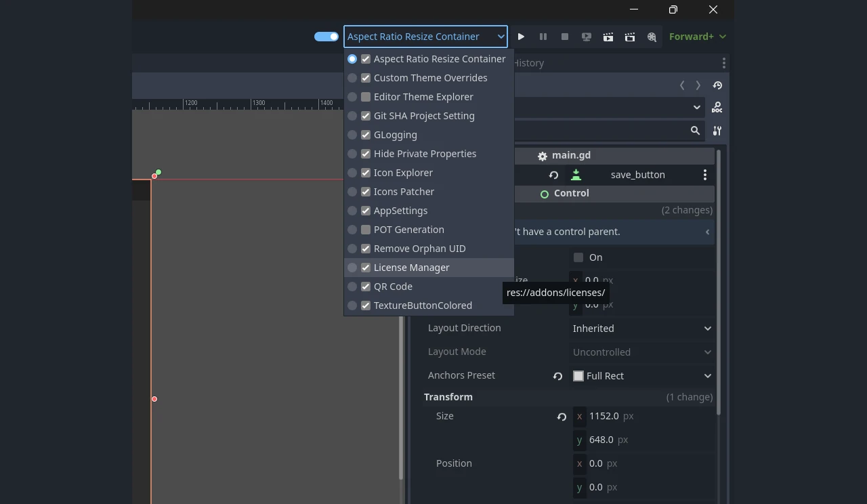Tick the On checkbox in inspector
This screenshot has width=867, height=504.
pos(578,257)
